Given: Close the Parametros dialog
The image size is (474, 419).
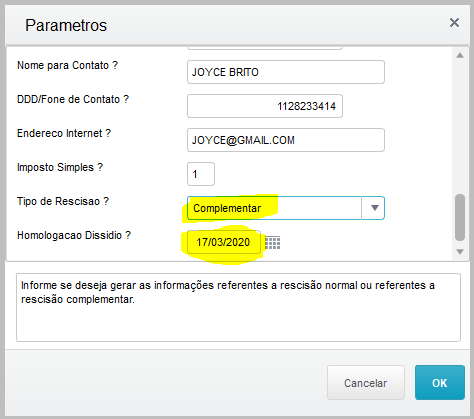Looking at the screenshot, I should coord(454,23).
